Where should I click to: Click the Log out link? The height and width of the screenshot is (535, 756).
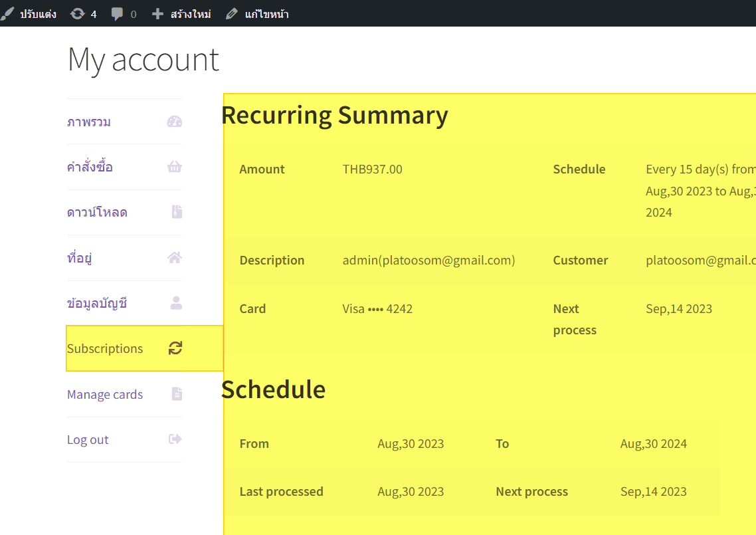pos(88,440)
